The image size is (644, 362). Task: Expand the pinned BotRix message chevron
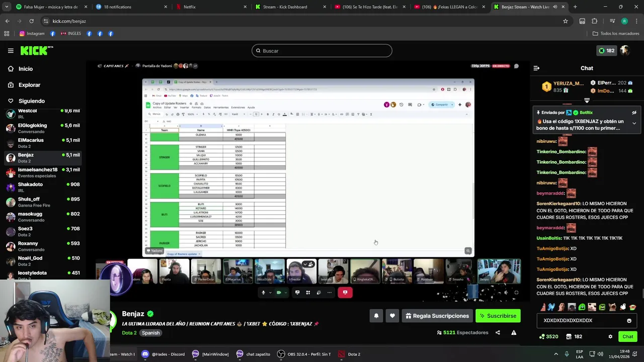tap(634, 123)
